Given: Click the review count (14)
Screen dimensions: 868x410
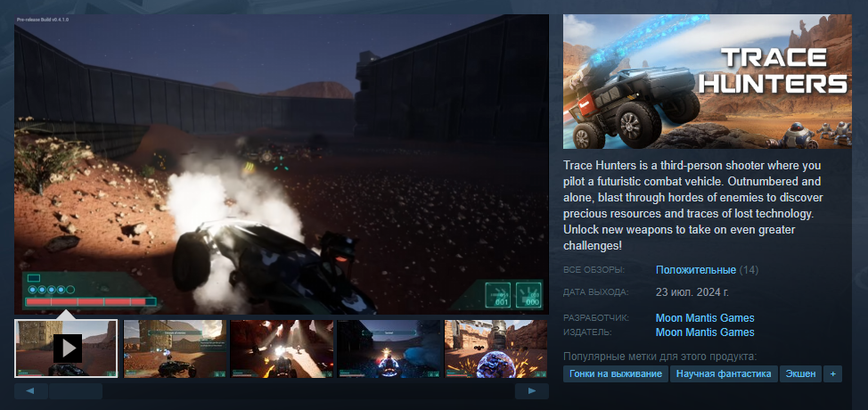Looking at the screenshot, I should (749, 270).
